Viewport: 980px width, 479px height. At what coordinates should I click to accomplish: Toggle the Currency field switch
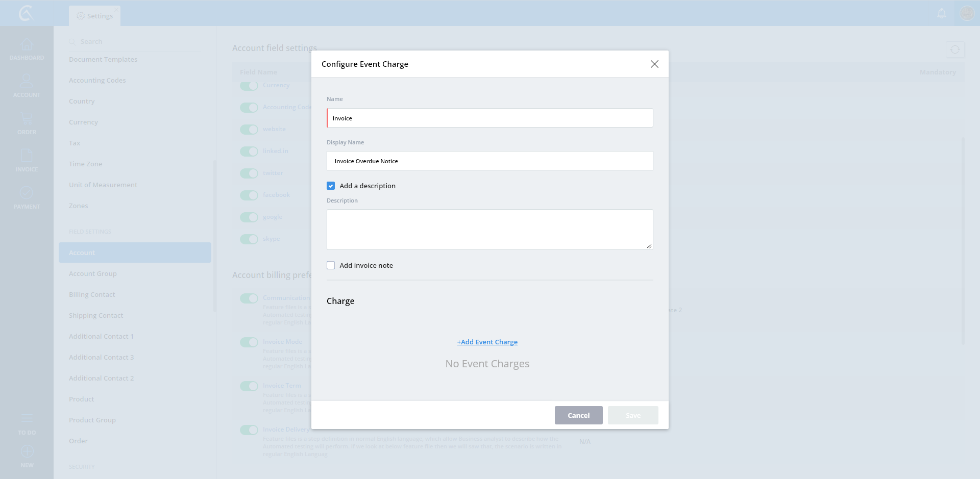tap(249, 86)
